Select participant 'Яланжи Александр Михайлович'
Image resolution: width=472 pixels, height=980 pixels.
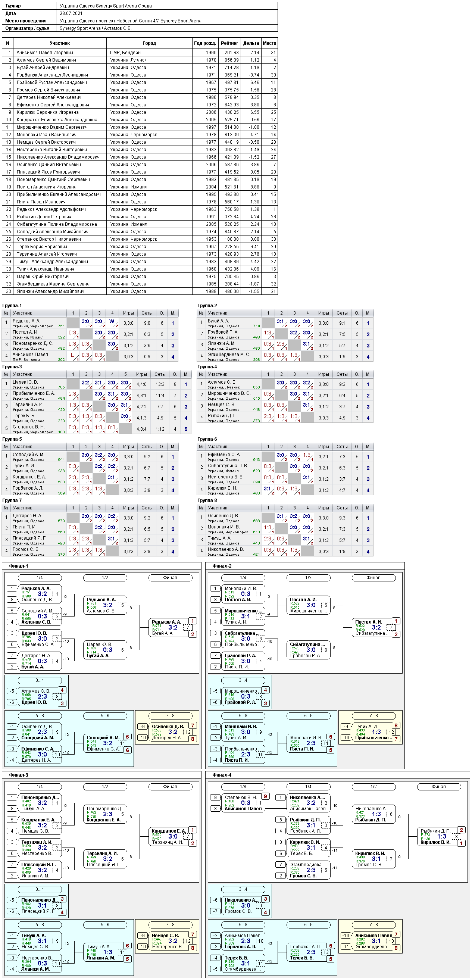50,291
